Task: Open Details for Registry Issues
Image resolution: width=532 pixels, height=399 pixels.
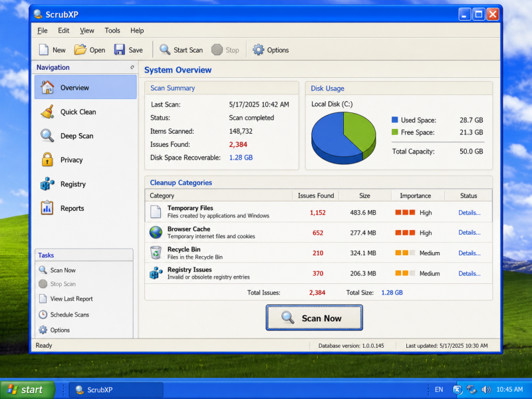Action: 469,273
